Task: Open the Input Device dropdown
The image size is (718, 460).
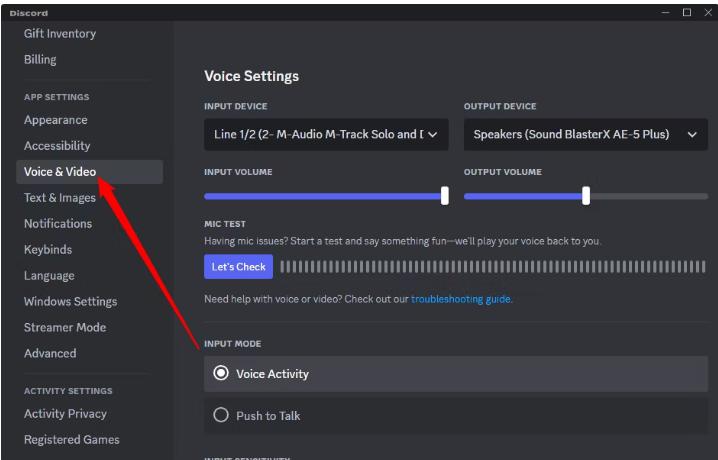Action: tap(326, 135)
